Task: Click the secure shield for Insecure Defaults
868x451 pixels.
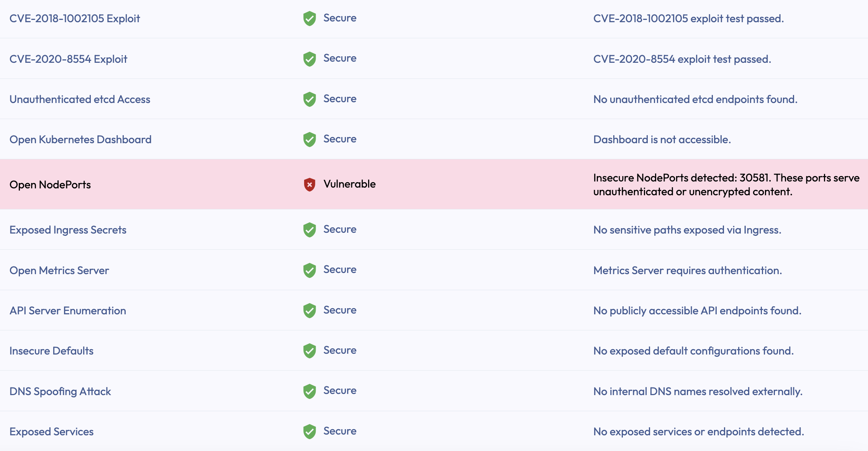Action: click(310, 351)
